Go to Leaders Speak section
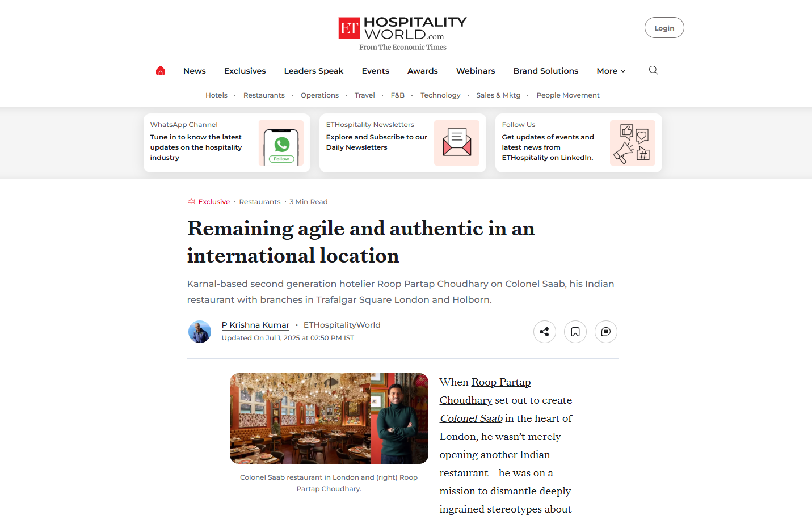Screen dimensions: 812x520 click(x=314, y=71)
